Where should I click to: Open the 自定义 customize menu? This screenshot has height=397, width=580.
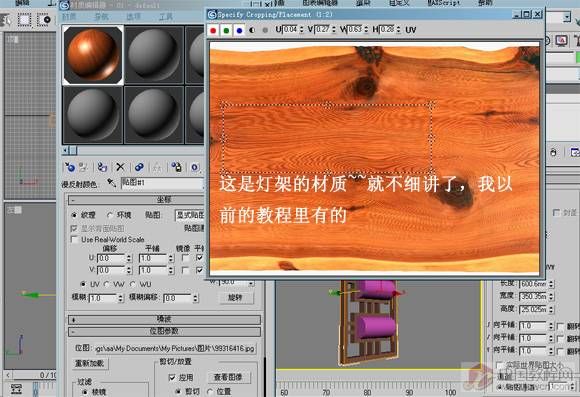pos(399,3)
